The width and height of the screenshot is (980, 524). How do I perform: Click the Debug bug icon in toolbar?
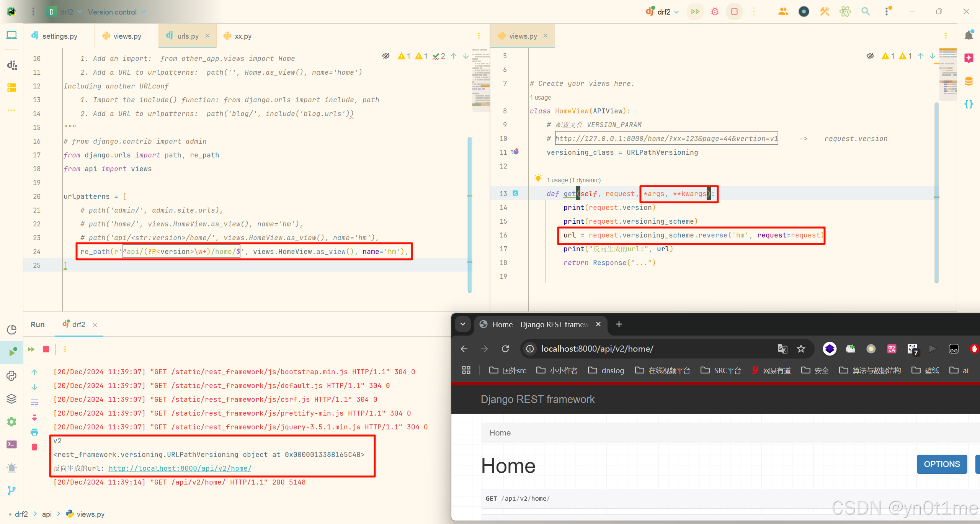pos(715,11)
